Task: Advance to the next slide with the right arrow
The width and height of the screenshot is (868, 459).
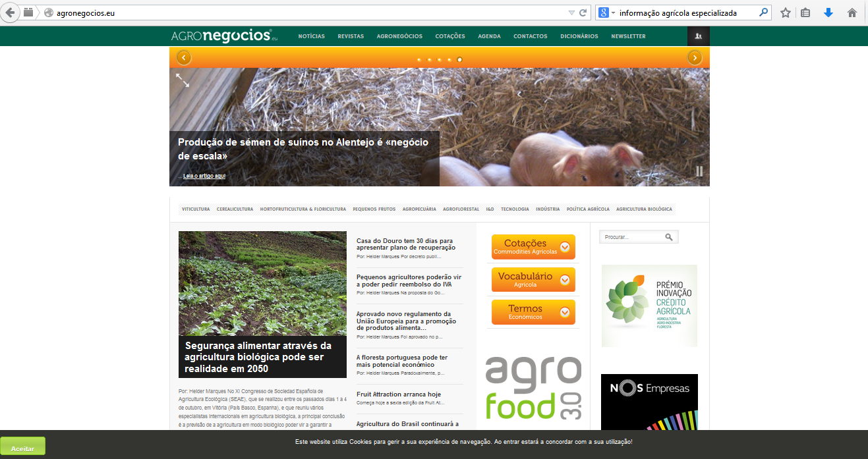Action: [x=695, y=58]
